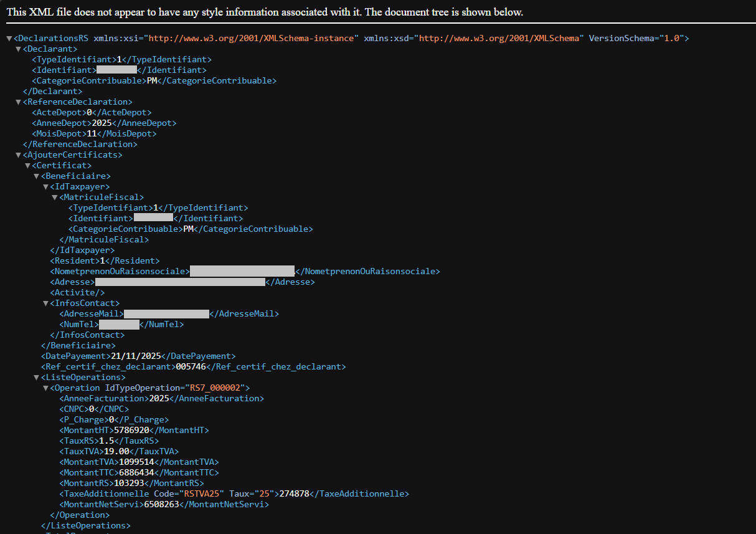756x534 pixels.
Task: Collapse the InfosContact node
Action: [45, 303]
